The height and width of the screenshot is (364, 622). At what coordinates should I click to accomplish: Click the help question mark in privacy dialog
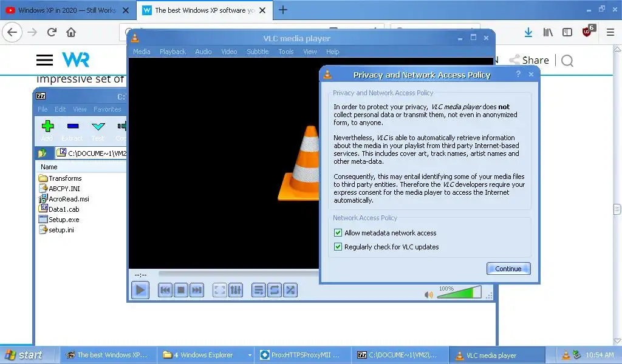pyautogui.click(x=518, y=74)
